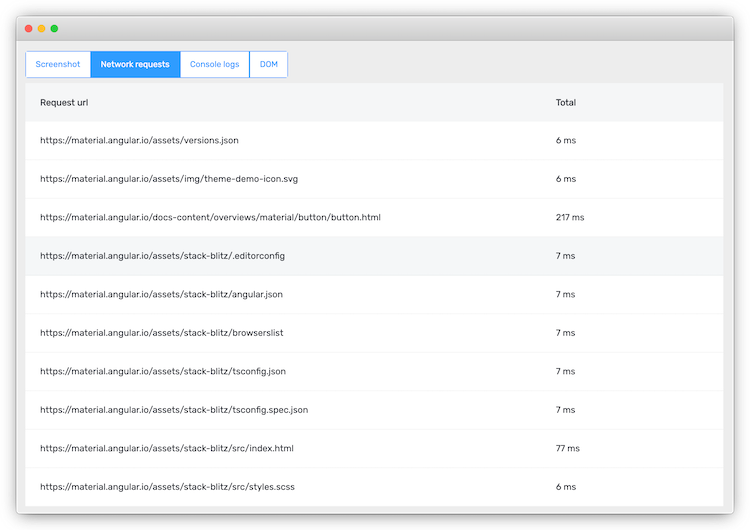Image resolution: width=750 pixels, height=530 pixels.
Task: Click the Request url column header
Action: click(64, 102)
